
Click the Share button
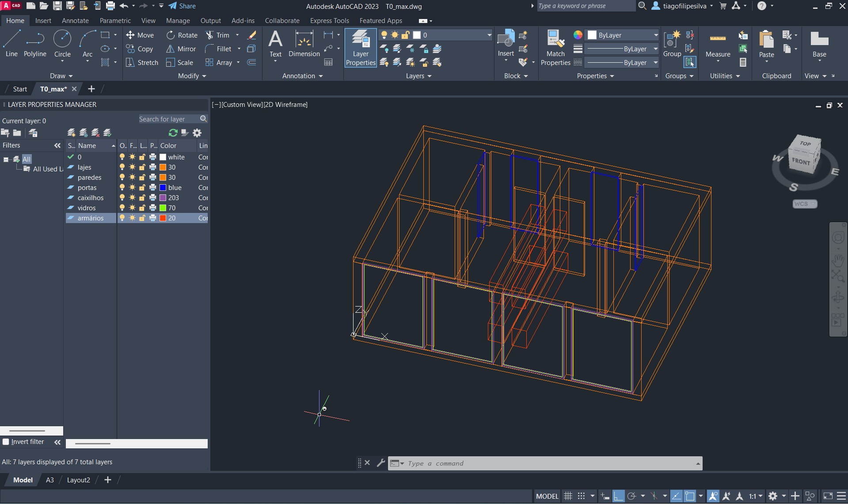coord(182,6)
